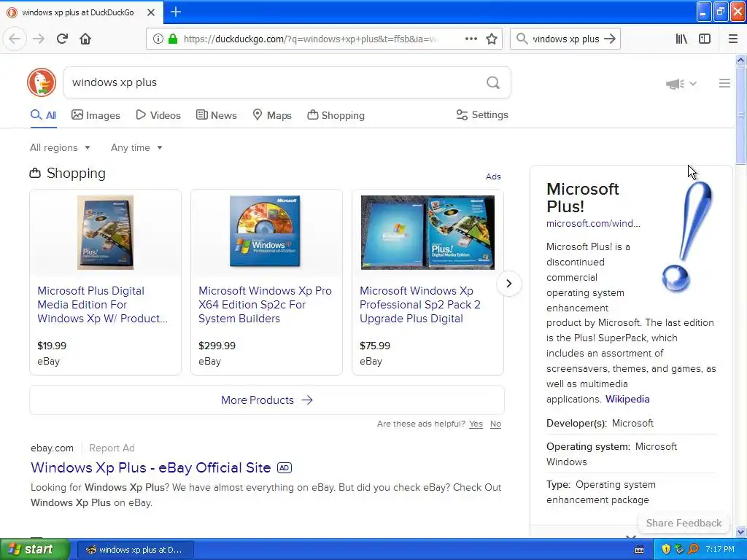Open Windows Xp Pro X64 product image
This screenshot has width=747, height=560.
(265, 231)
